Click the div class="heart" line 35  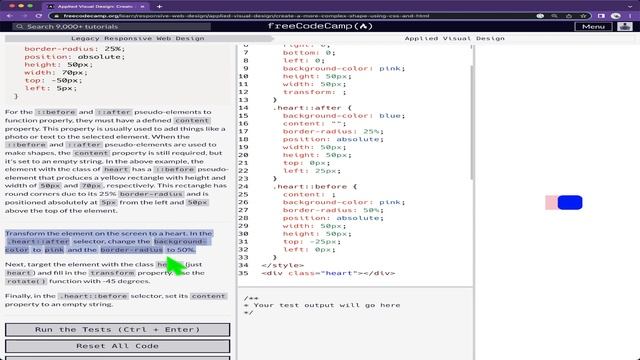click(329, 273)
